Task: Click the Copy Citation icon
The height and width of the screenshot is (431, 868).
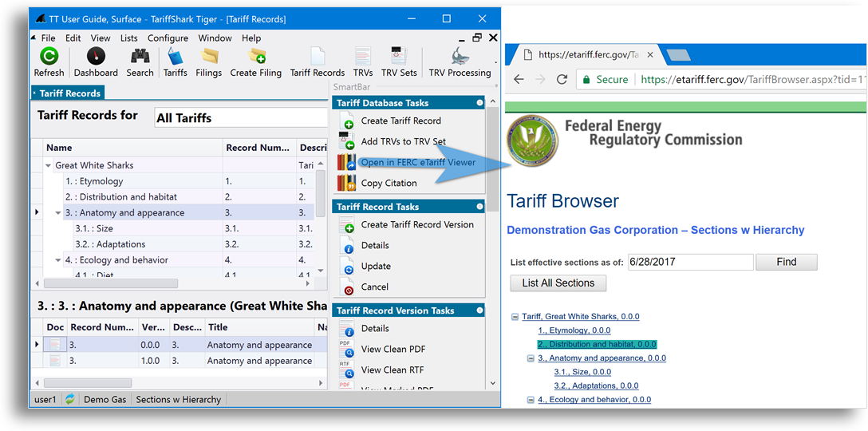Action: click(x=346, y=183)
